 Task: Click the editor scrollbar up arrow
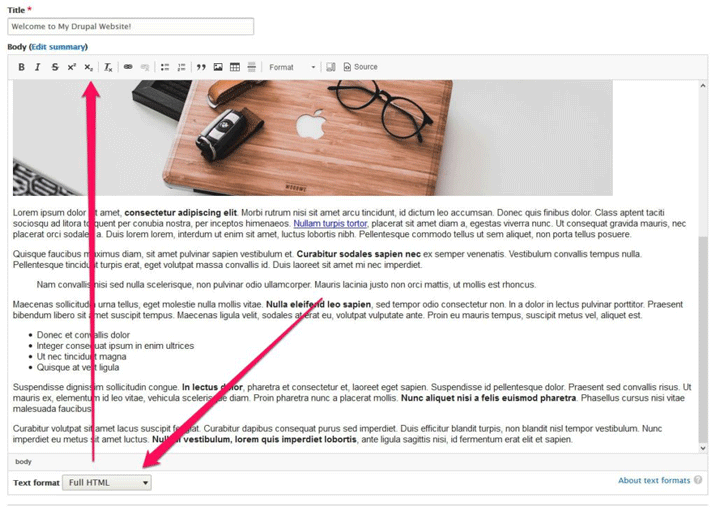703,86
